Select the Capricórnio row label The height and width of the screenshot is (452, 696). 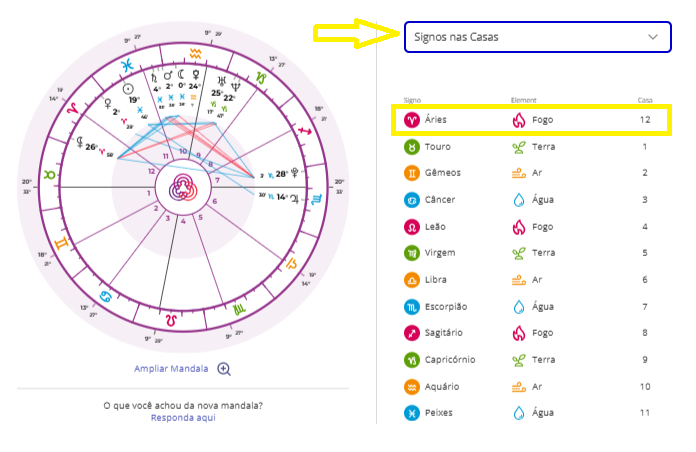449,359
